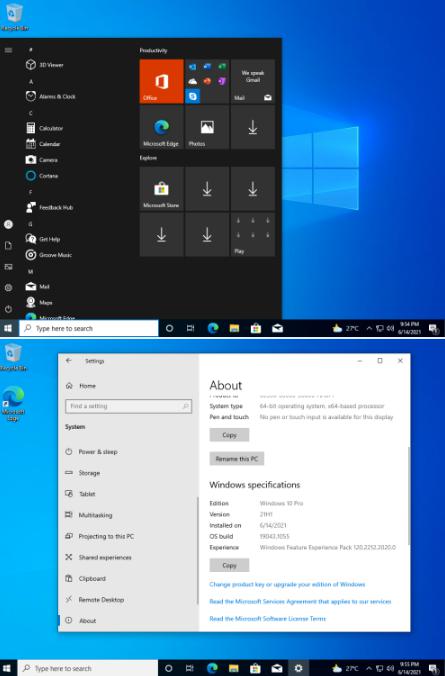Open Maps from the Start app list
This screenshot has width=445, height=676.
pos(39,302)
